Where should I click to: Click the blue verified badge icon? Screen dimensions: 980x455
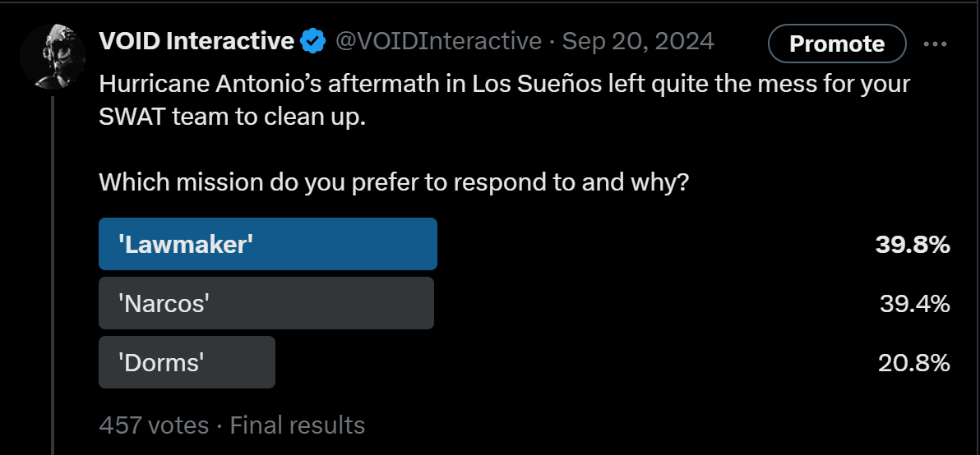tap(312, 41)
